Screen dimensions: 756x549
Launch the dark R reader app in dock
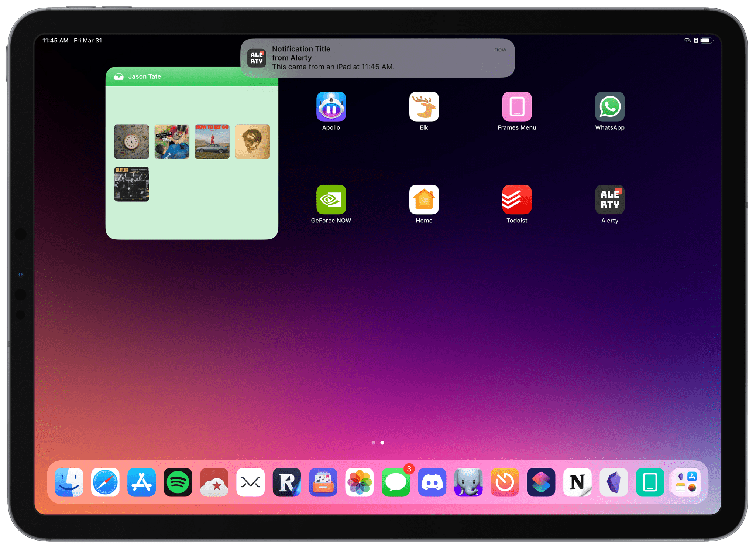pyautogui.click(x=287, y=482)
